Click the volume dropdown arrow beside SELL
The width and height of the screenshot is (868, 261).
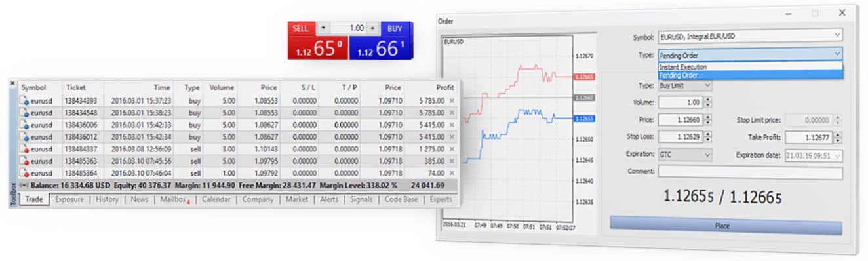point(323,28)
